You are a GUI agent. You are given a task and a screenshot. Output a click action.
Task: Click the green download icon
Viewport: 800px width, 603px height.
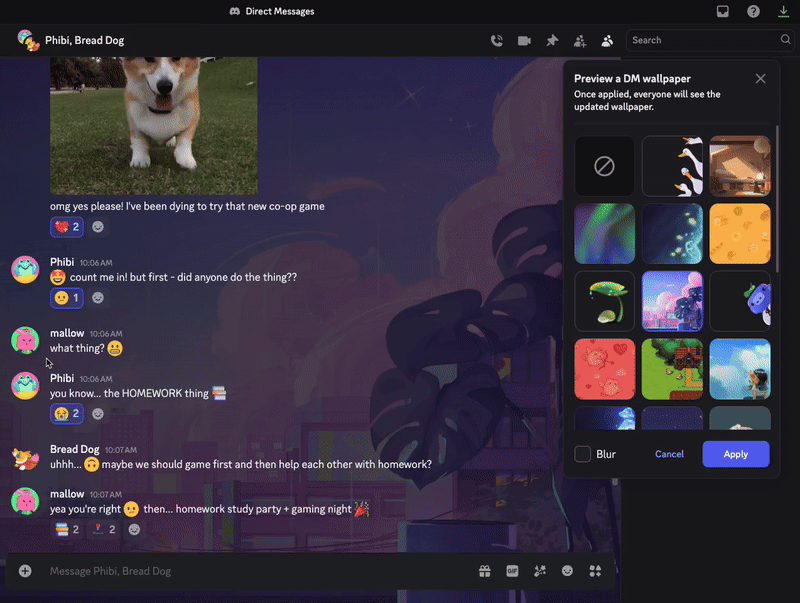[x=783, y=11]
